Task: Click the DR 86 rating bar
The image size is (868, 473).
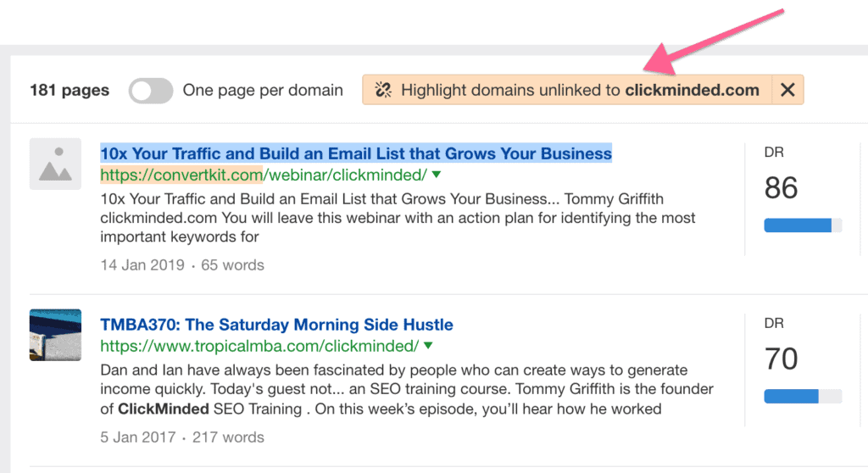Action: 803,225
